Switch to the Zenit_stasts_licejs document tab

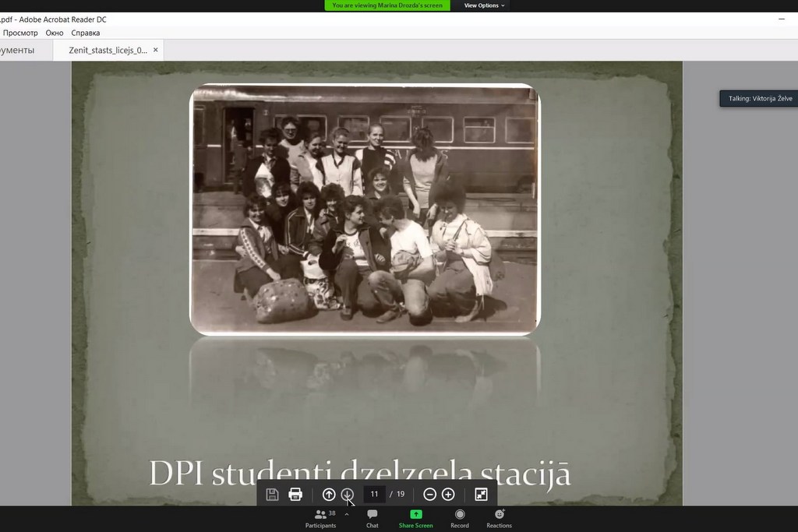click(108, 50)
